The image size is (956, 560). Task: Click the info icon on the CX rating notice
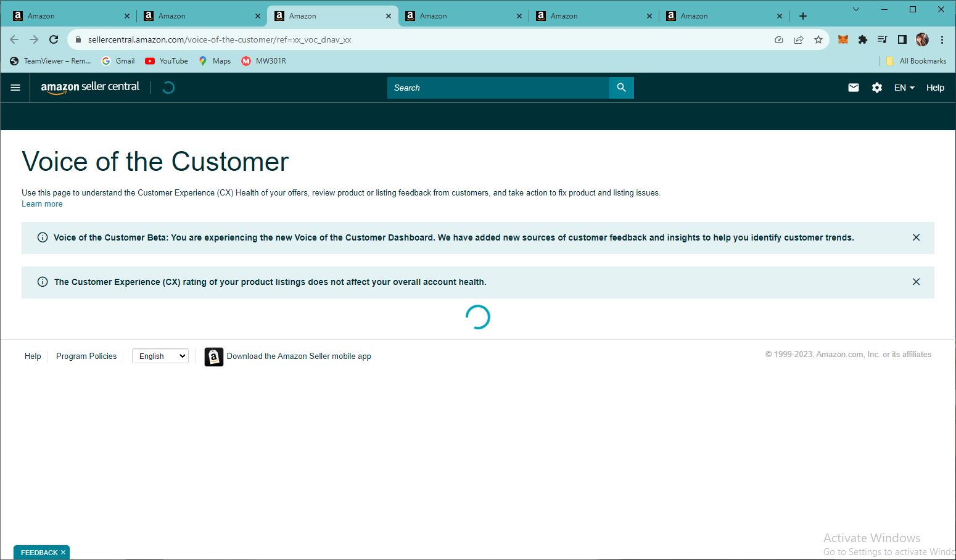point(43,282)
